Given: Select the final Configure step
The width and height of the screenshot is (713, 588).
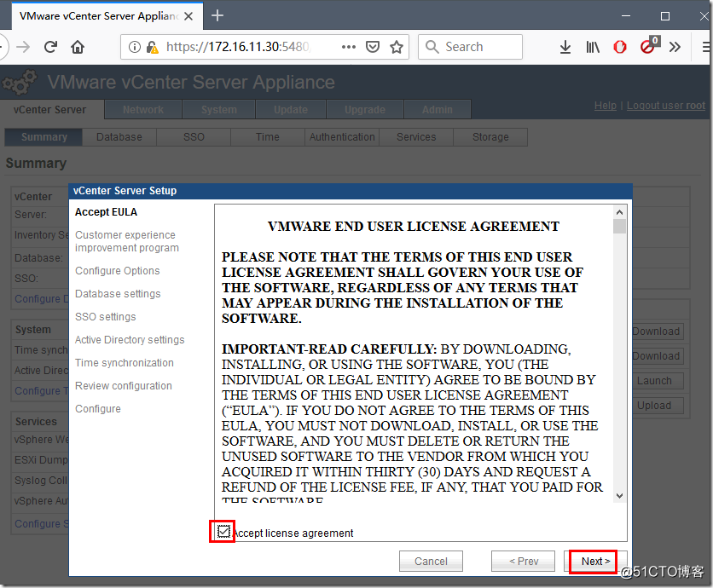Looking at the screenshot, I should point(98,409).
